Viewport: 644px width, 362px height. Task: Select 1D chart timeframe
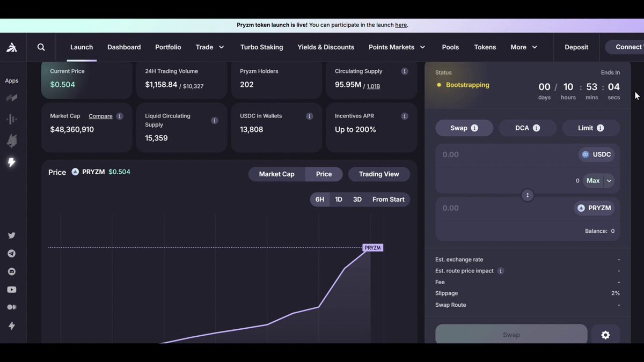(339, 200)
